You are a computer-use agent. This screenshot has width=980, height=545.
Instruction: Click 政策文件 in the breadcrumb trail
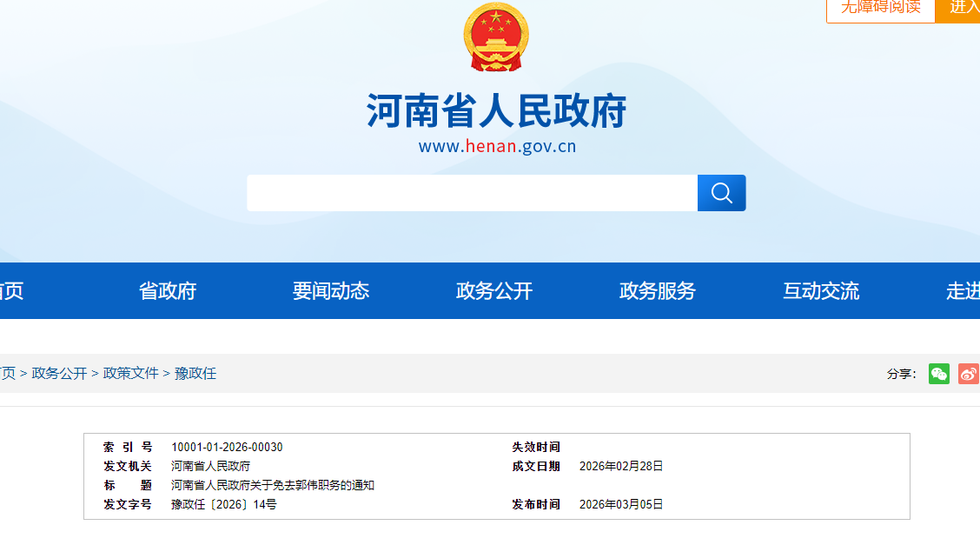pos(131,374)
